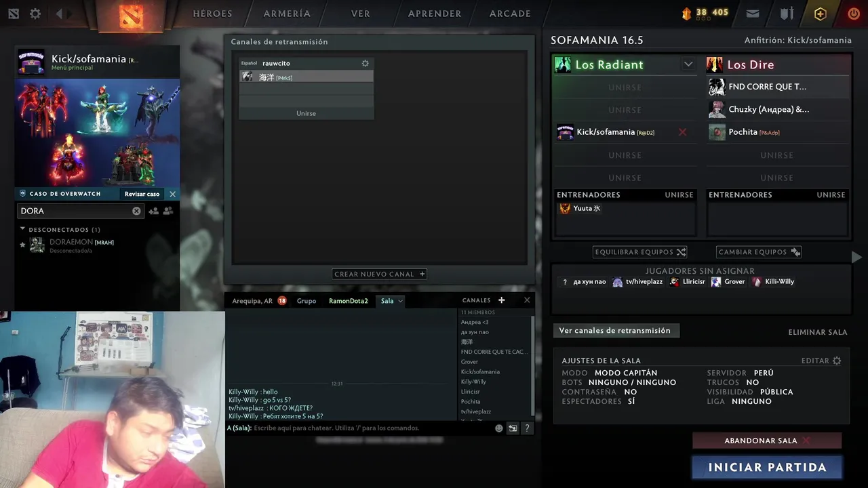Click the Yuuta coach avatar icon

coord(565,209)
